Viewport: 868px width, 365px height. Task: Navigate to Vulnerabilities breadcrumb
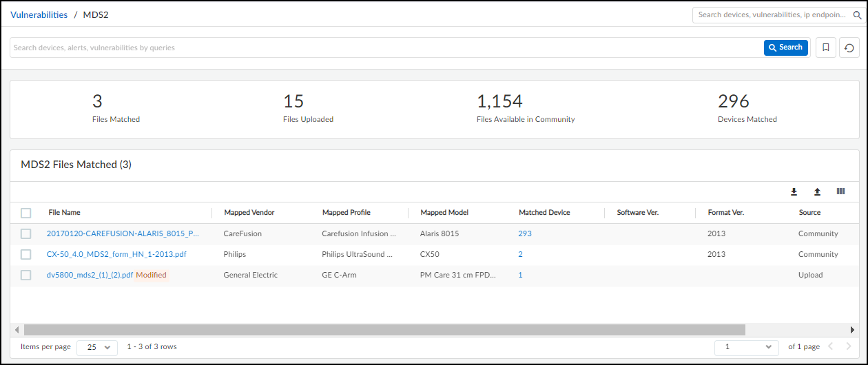click(x=39, y=14)
